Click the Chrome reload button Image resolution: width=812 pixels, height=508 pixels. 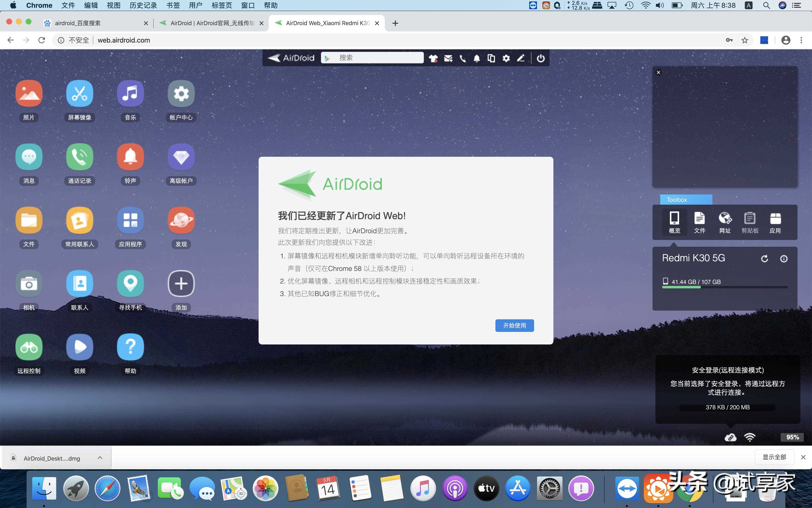[42, 40]
